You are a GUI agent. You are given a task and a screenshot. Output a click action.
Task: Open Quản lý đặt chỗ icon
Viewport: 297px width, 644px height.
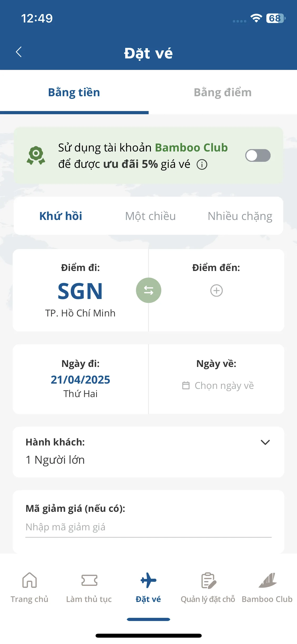pos(208,581)
